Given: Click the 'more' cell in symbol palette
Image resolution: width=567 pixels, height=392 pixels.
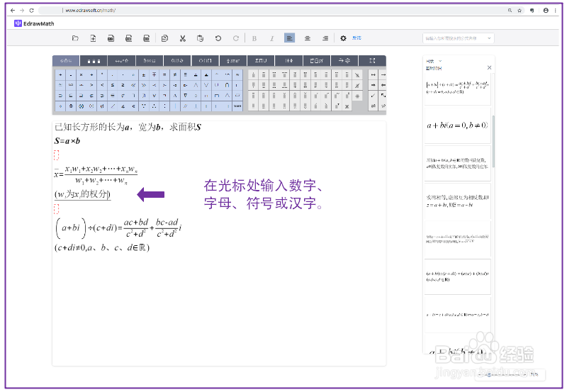Looking at the screenshot, I should (x=237, y=106).
